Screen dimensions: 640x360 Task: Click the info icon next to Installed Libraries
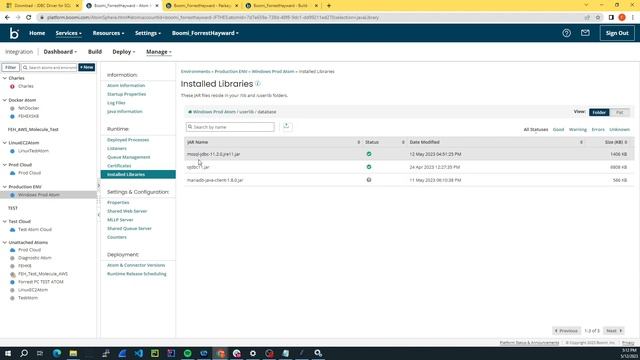tap(258, 84)
